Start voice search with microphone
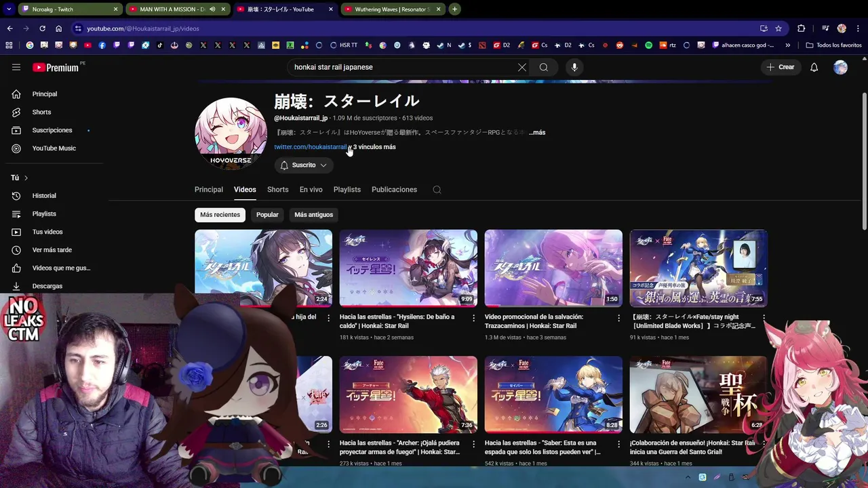This screenshot has width=868, height=488. (x=574, y=67)
